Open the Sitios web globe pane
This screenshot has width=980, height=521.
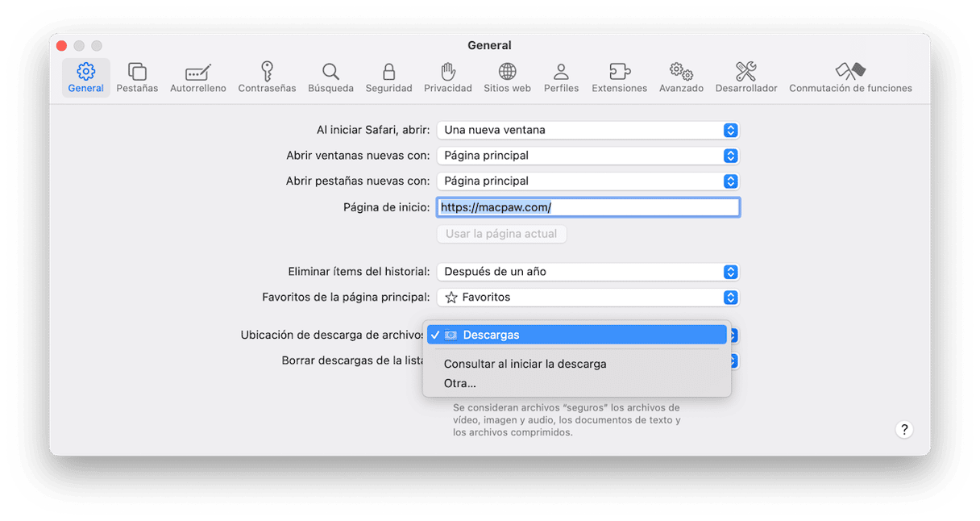pyautogui.click(x=507, y=77)
